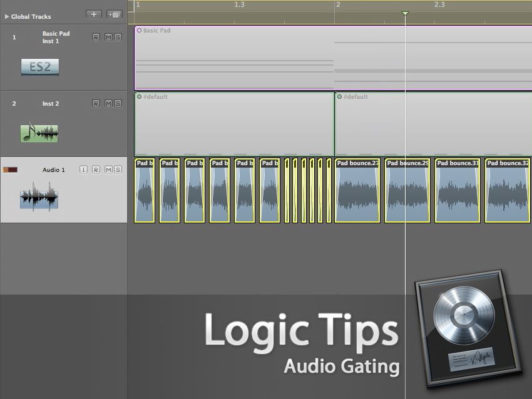Click the circle icon on the first #default region
This screenshot has width=532, height=399.
point(139,97)
